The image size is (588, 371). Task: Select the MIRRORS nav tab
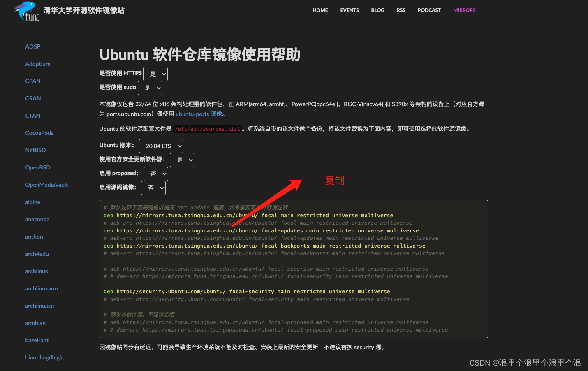coord(464,10)
